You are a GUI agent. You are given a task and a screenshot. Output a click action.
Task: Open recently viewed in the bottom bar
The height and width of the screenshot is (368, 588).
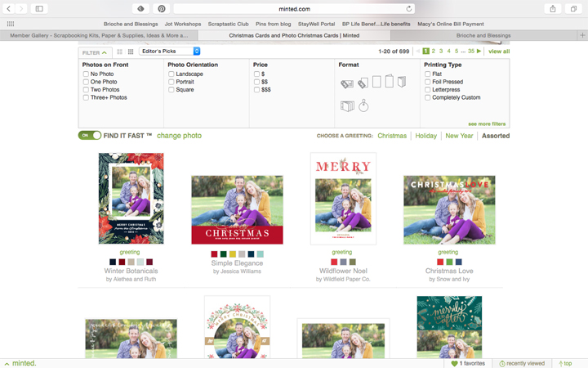point(522,363)
